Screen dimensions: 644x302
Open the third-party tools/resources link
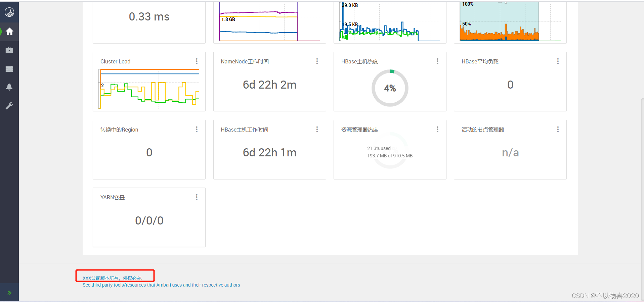pyautogui.click(x=161, y=285)
